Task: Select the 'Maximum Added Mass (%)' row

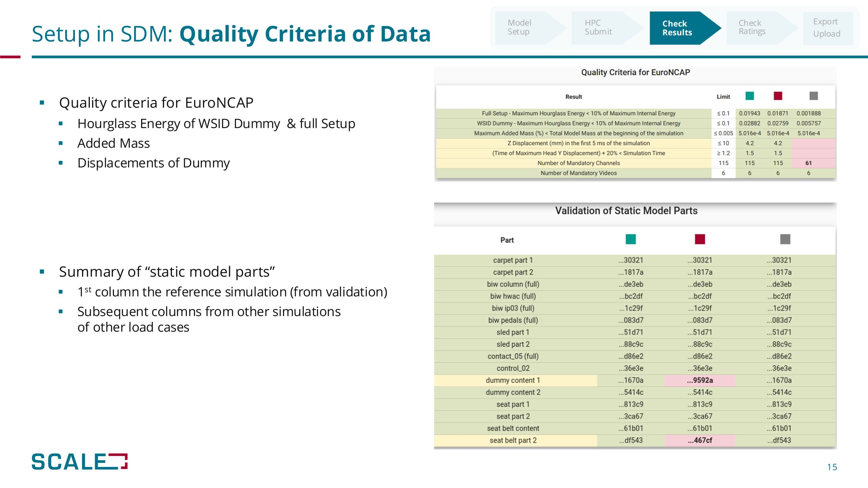Action: [635, 133]
